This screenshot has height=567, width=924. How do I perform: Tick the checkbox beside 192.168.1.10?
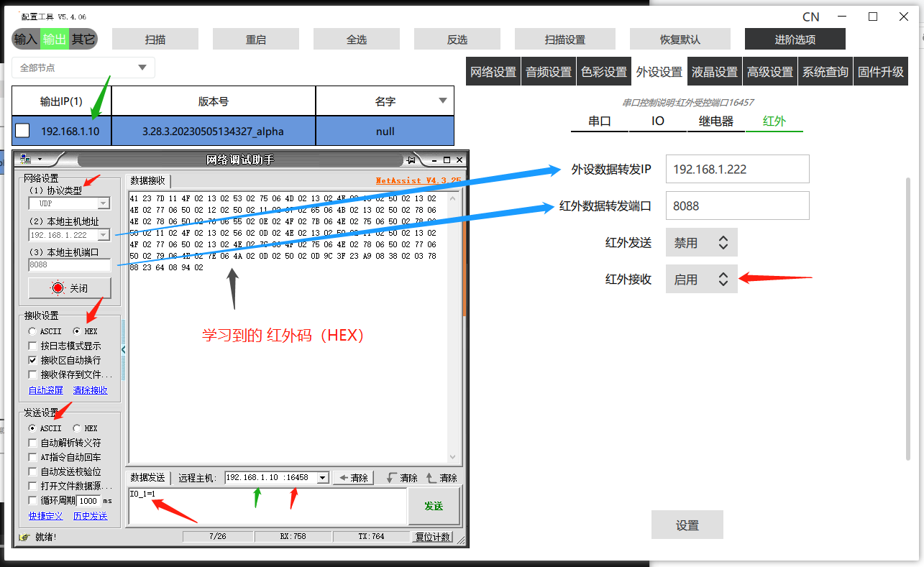(x=23, y=131)
